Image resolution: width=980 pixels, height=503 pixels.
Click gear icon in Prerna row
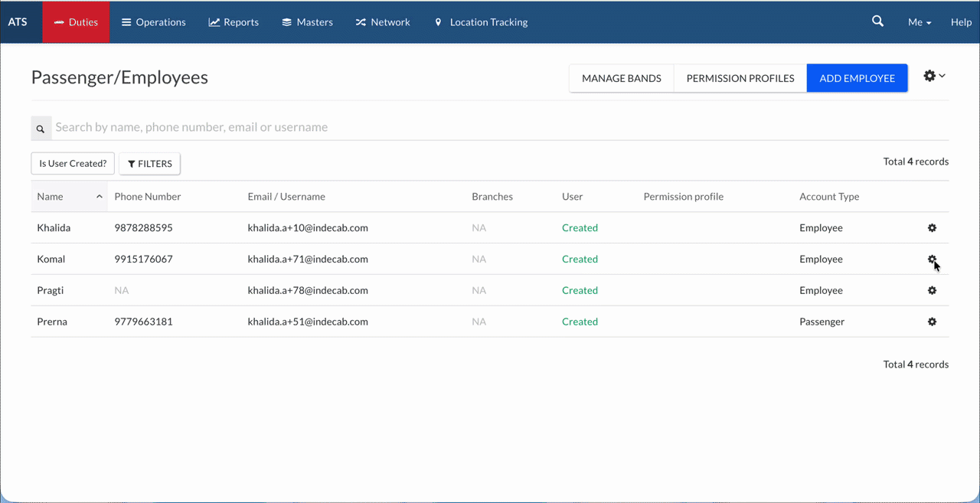click(x=932, y=322)
